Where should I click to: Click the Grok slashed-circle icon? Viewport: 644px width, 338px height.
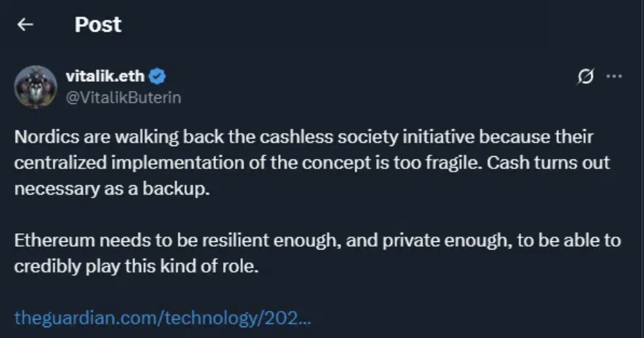point(584,76)
